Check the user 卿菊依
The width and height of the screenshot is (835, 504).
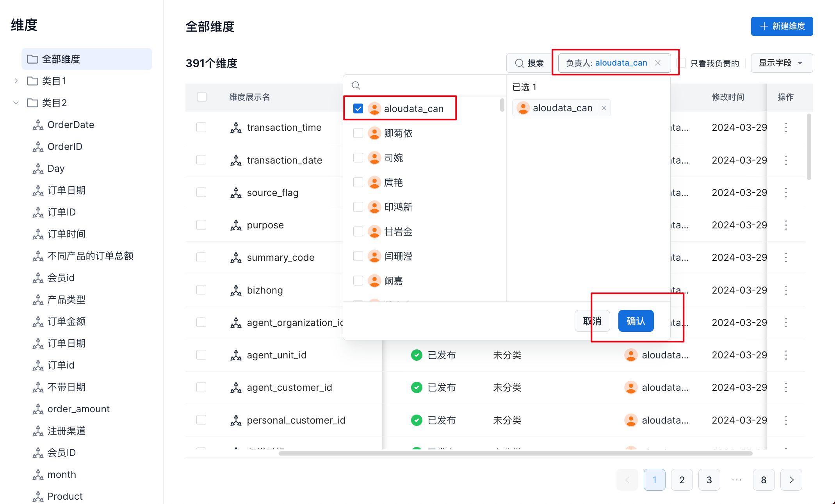pos(358,133)
